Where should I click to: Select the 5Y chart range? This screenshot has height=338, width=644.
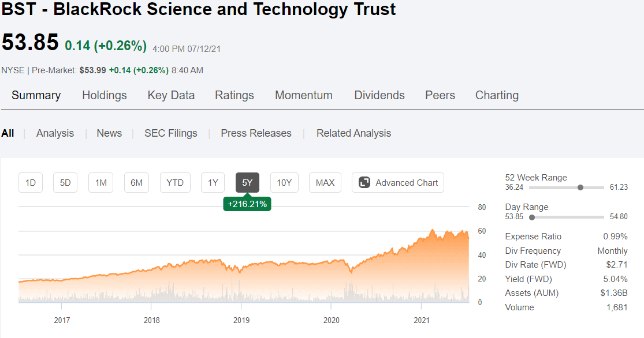[247, 182]
